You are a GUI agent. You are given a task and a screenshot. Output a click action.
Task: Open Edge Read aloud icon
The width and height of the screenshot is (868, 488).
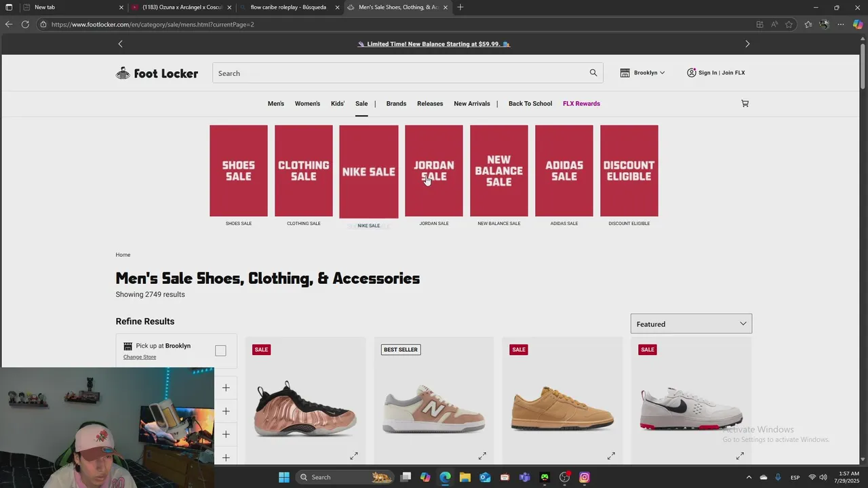774,24
